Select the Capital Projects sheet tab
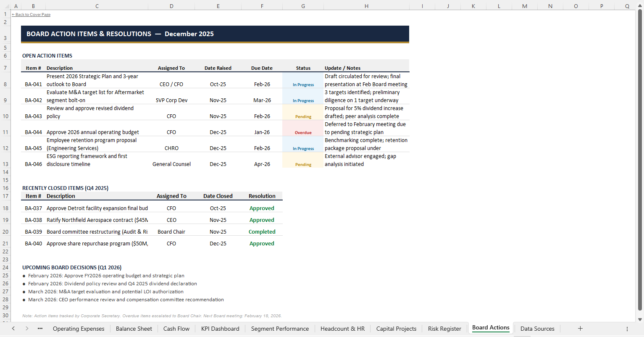Viewport: 644px width, 337px height. [x=396, y=329]
